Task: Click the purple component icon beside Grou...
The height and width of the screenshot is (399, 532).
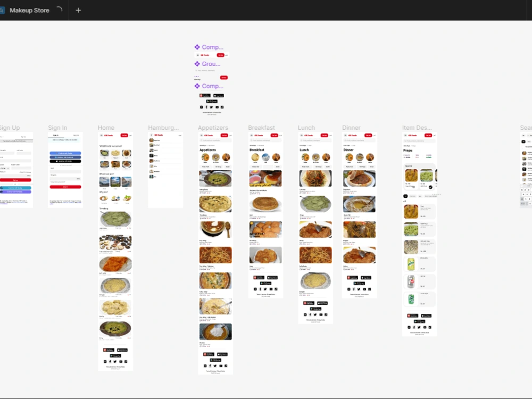Action: [197, 64]
